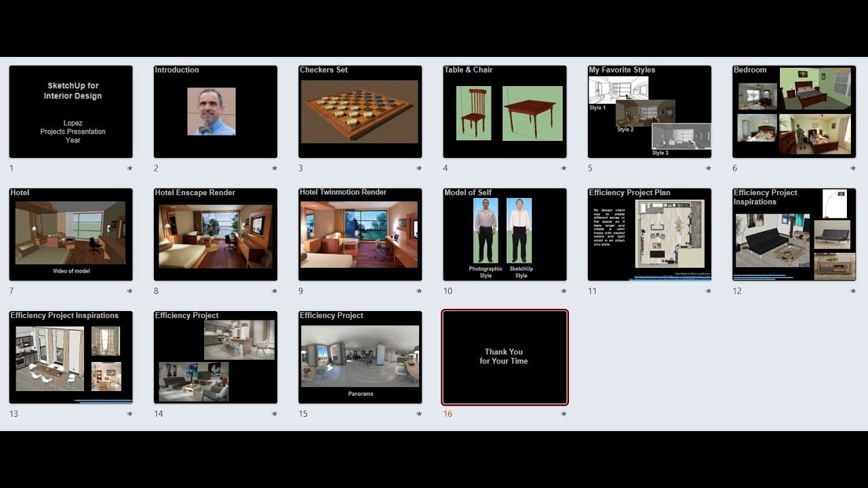Screen dimensions: 868x488
Task: Select the My Favorite Styles slide
Action: point(650,112)
